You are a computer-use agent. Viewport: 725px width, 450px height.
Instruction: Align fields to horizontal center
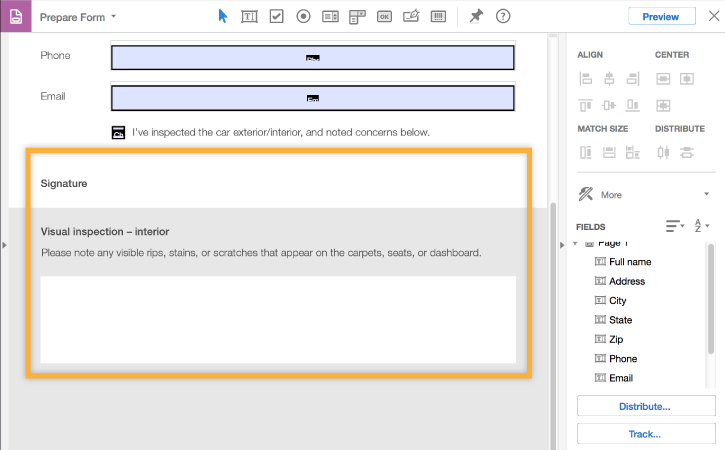pos(609,79)
